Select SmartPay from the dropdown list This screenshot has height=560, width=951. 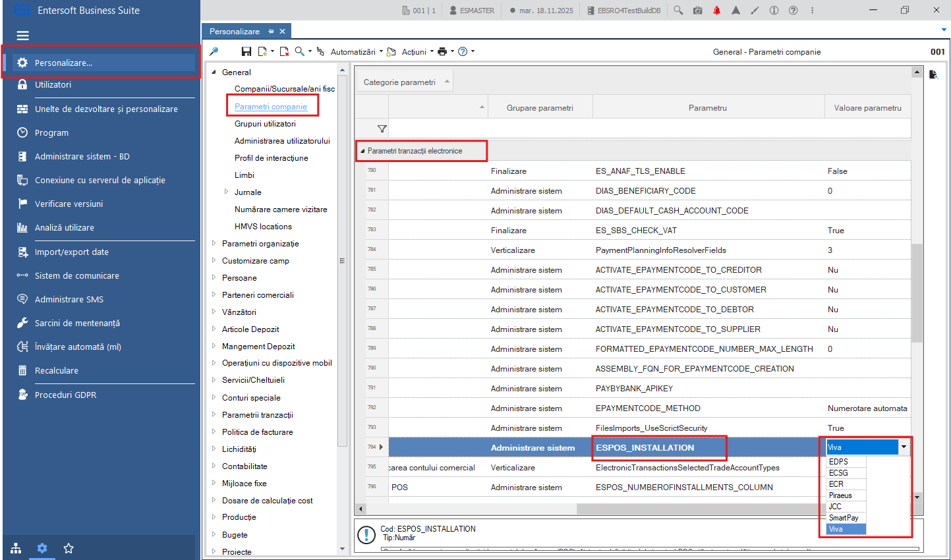846,518
